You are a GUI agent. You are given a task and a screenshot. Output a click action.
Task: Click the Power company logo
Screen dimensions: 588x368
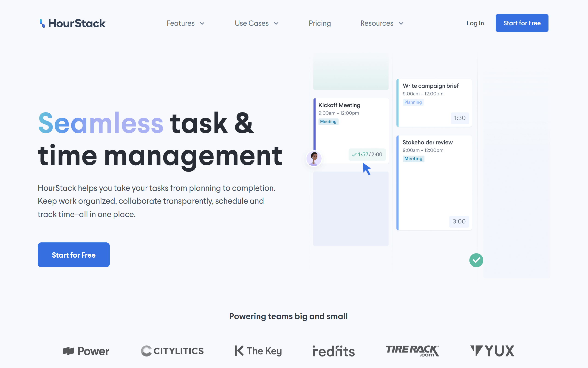tap(86, 351)
